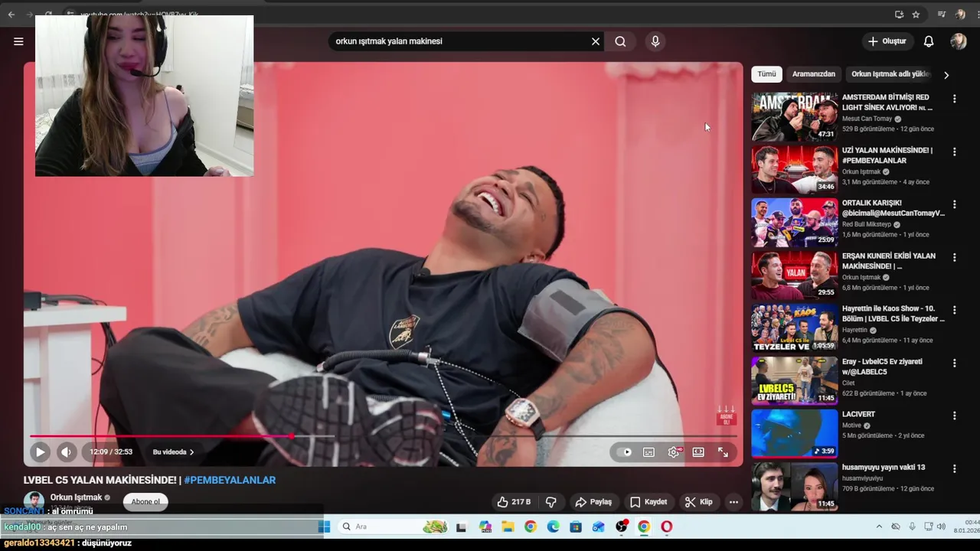980x551 pixels.
Task: Show more filter chips with arrow
Action: [946, 75]
